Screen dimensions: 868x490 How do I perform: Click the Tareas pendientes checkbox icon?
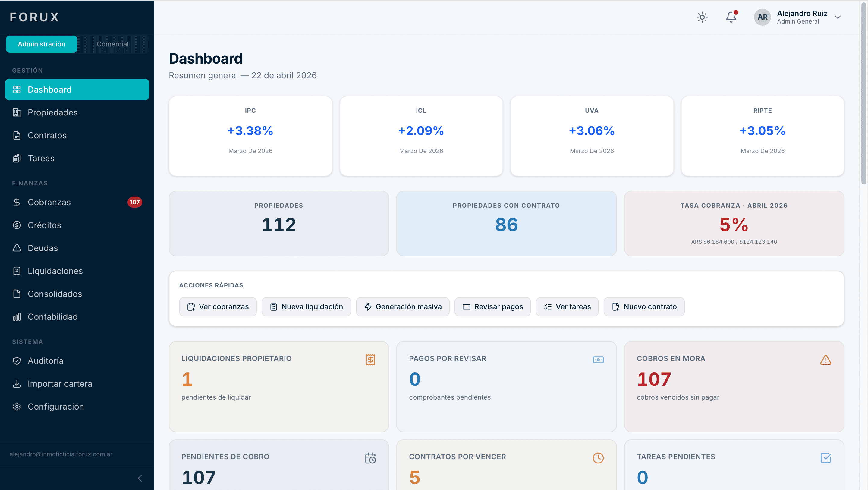click(826, 458)
